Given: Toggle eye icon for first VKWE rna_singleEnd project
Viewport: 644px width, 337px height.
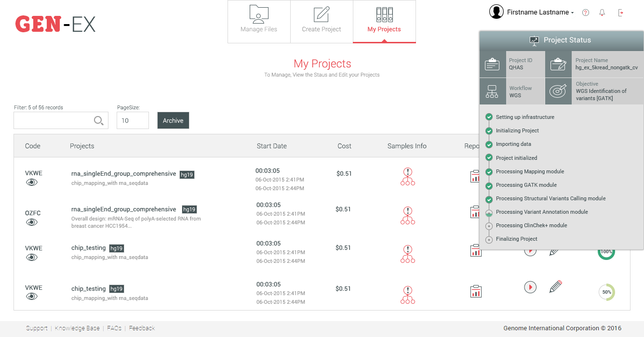Looking at the screenshot, I should click(32, 182).
